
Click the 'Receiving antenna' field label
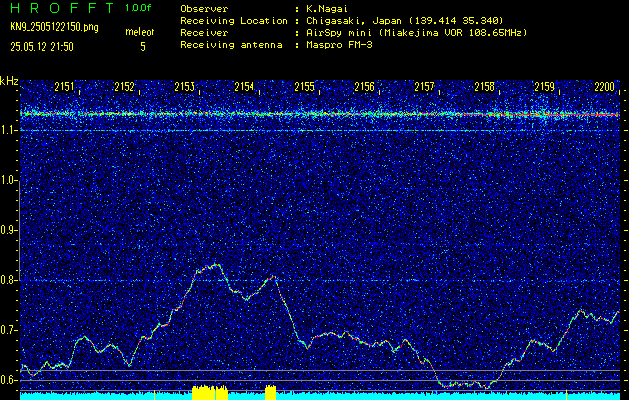(x=231, y=45)
